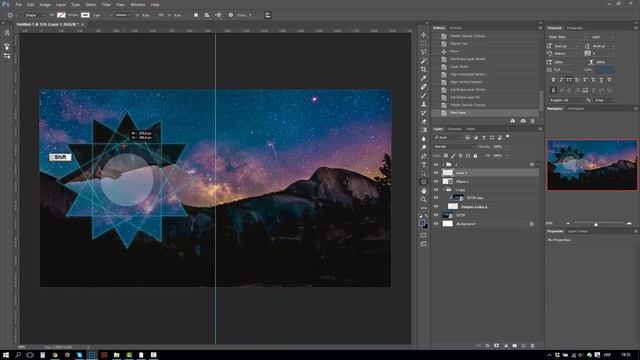Select the Zoom tool
The height and width of the screenshot is (360, 640).
click(x=424, y=199)
